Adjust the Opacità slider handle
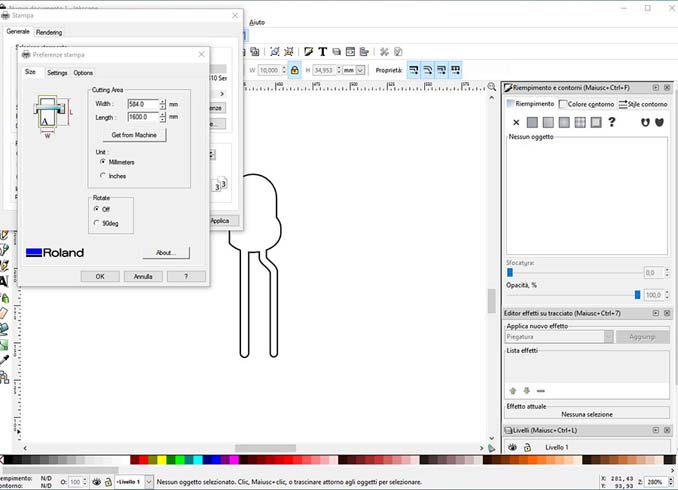Screen dimensions: 678x490 coord(637,295)
